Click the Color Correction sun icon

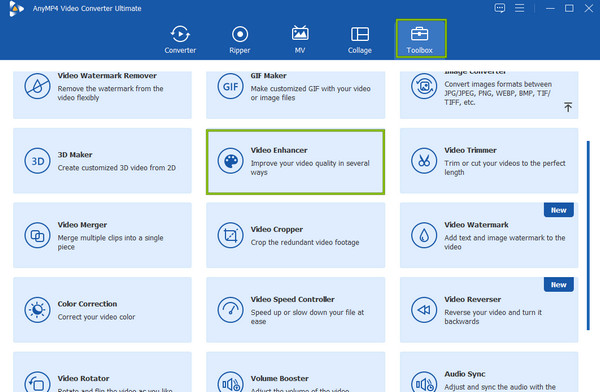click(x=37, y=310)
